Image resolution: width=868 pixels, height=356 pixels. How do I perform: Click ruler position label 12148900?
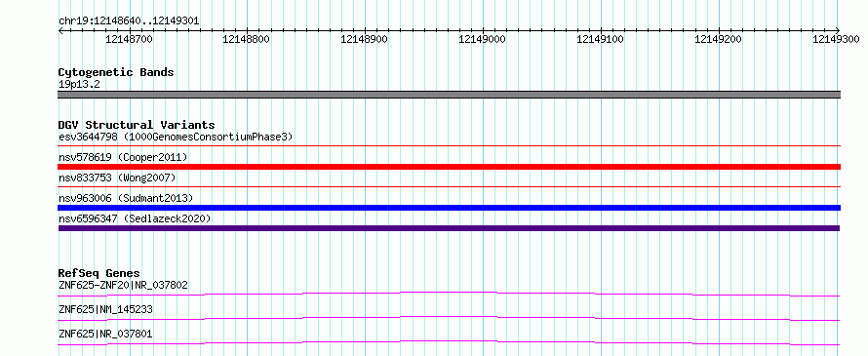pos(365,39)
